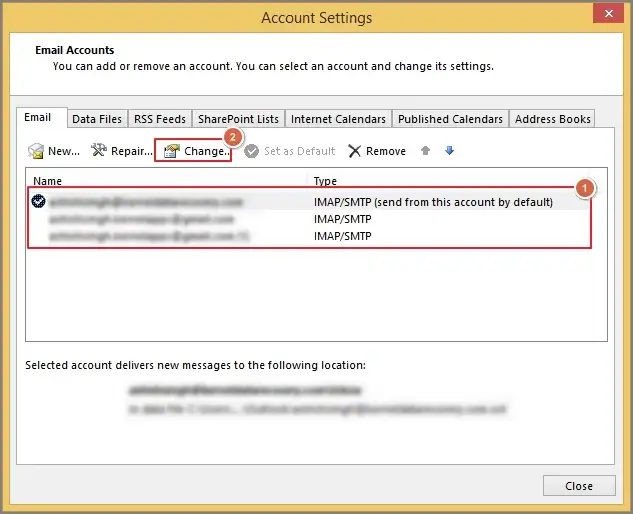Click the Type column header

click(325, 181)
